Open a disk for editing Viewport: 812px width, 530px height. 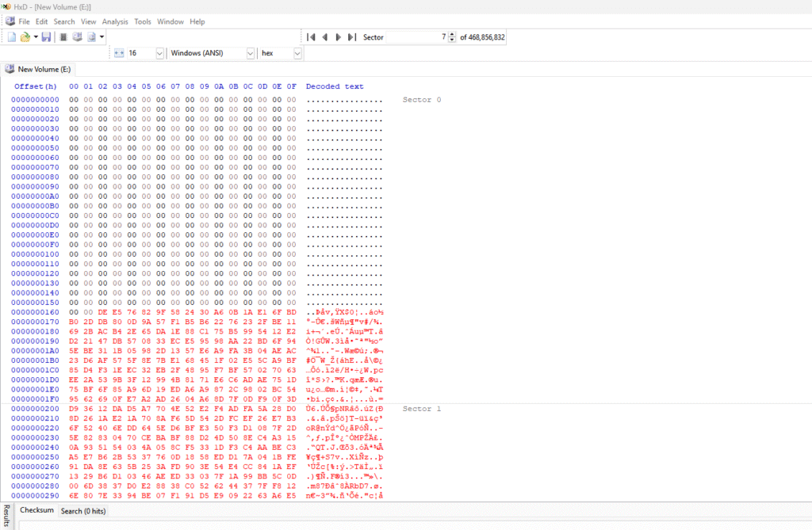(76, 36)
